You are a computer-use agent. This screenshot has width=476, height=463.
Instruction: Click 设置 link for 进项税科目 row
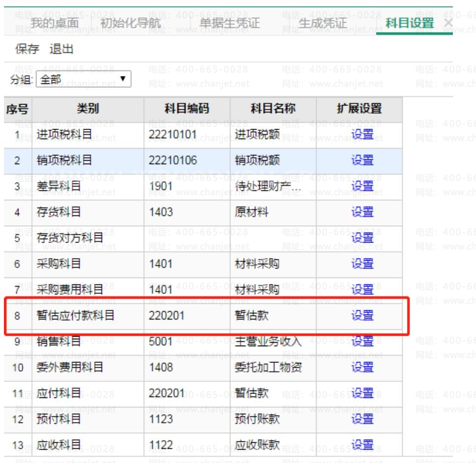[x=362, y=134]
